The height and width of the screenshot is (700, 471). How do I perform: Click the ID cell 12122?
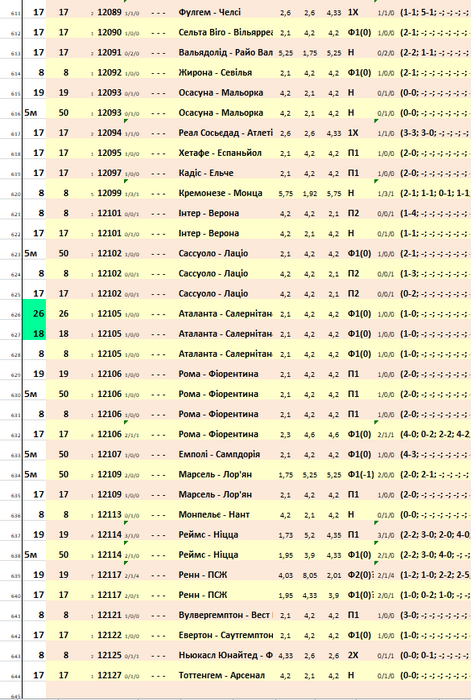pyautogui.click(x=109, y=635)
